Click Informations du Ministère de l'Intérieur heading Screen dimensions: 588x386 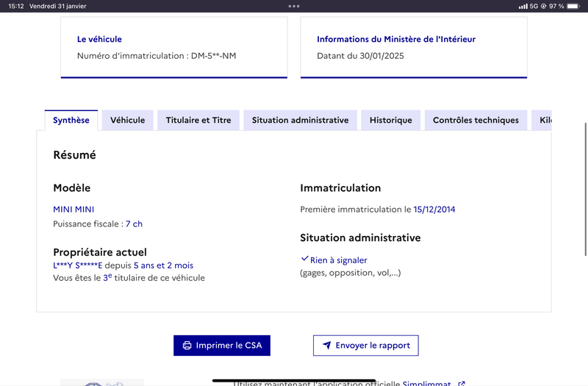click(x=396, y=39)
